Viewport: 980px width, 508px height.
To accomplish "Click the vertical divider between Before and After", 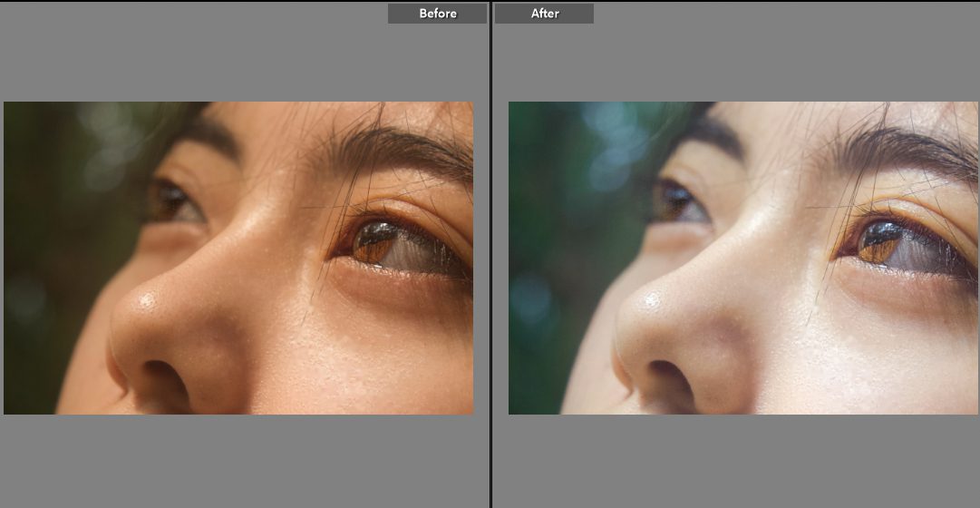I will [x=490, y=254].
